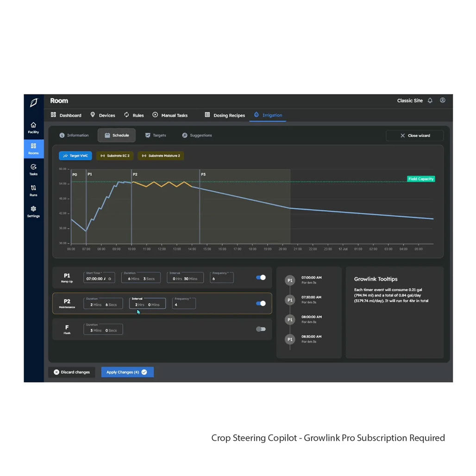Screen dimensions: 476x476
Task: Click the notification bell icon
Action: 430,100
